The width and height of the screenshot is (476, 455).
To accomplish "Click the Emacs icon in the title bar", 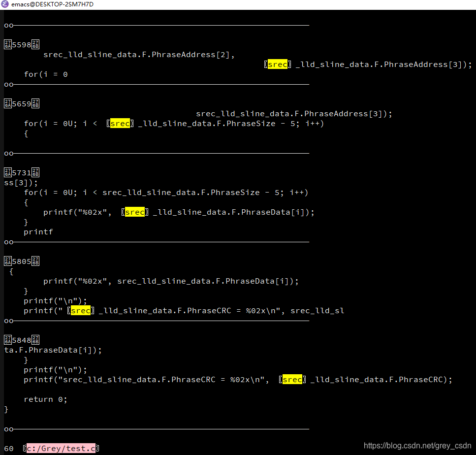I will tap(5, 5).
